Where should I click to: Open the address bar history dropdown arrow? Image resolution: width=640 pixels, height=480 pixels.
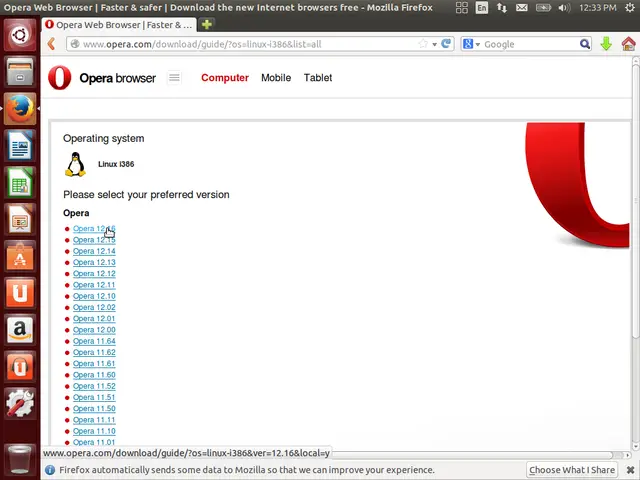[x=434, y=44]
